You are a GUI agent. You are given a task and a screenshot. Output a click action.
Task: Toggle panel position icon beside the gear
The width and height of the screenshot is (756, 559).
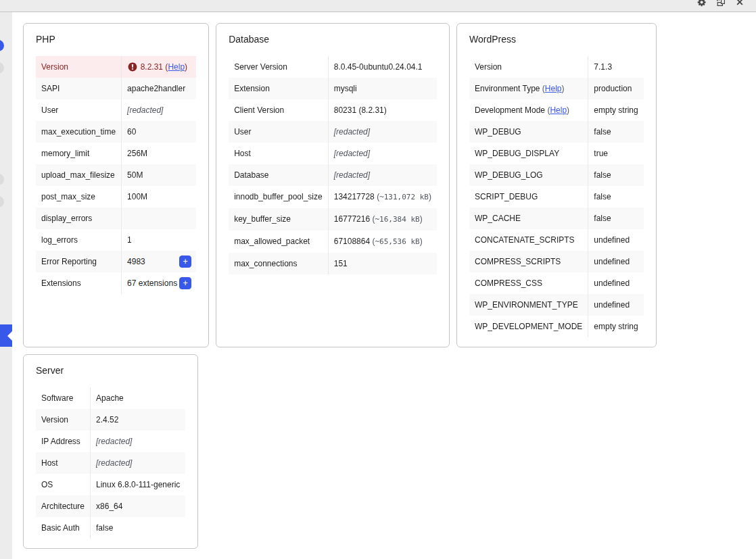[721, 3]
